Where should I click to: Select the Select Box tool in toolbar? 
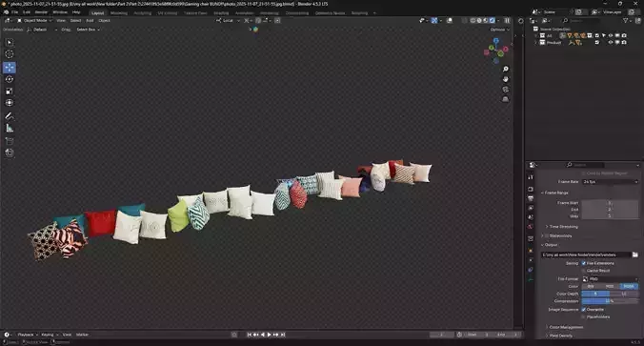(x=9, y=43)
